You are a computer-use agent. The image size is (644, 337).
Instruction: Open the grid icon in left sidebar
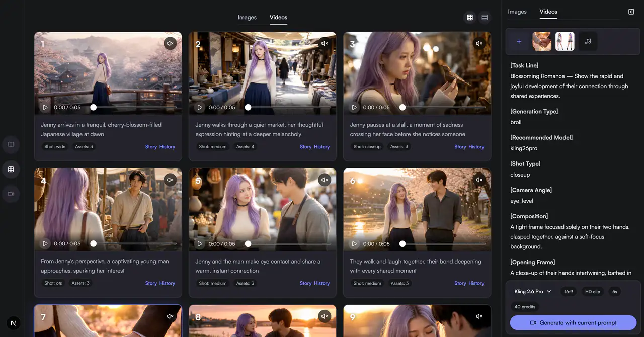[11, 169]
